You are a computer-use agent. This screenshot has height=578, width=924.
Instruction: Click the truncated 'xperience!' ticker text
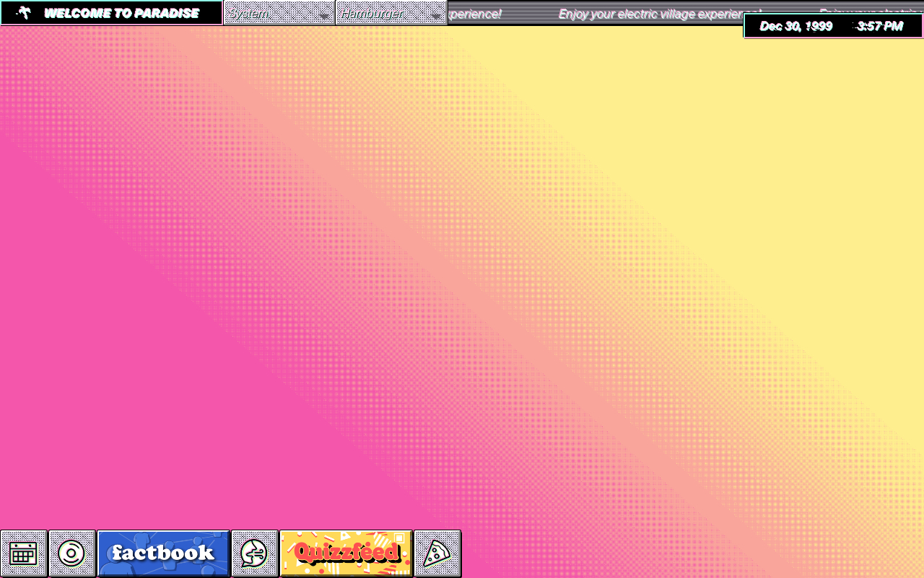click(475, 14)
